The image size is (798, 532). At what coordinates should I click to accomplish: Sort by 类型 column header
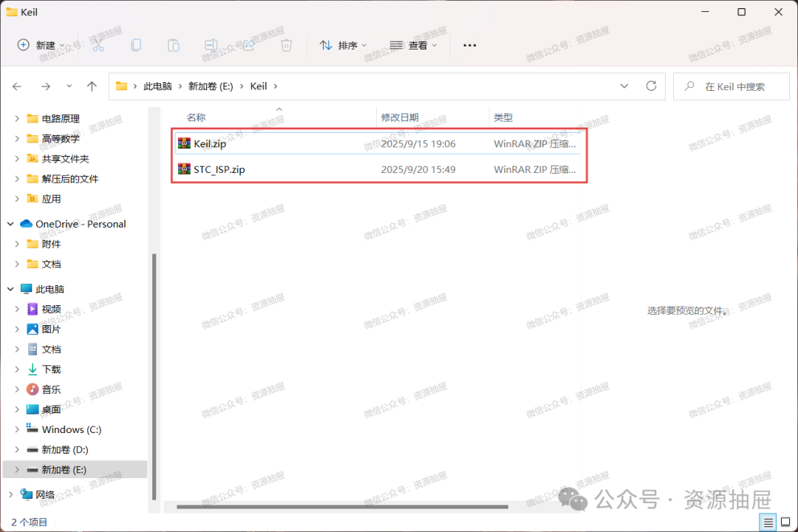coord(503,117)
